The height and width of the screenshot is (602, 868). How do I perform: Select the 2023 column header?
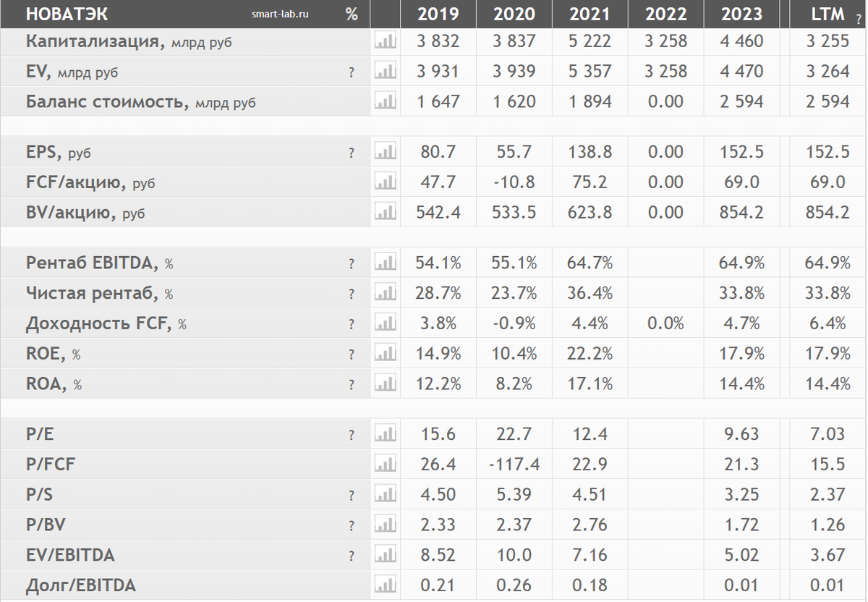click(741, 14)
